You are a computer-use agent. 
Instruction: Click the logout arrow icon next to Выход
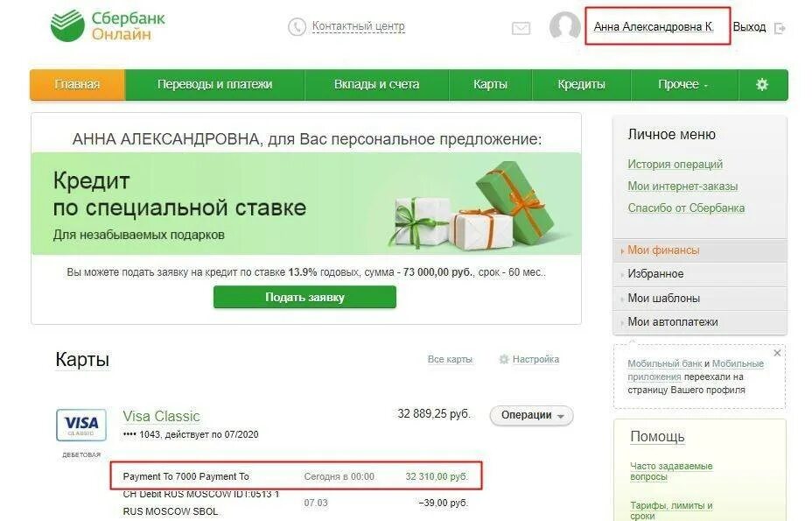coord(780,28)
